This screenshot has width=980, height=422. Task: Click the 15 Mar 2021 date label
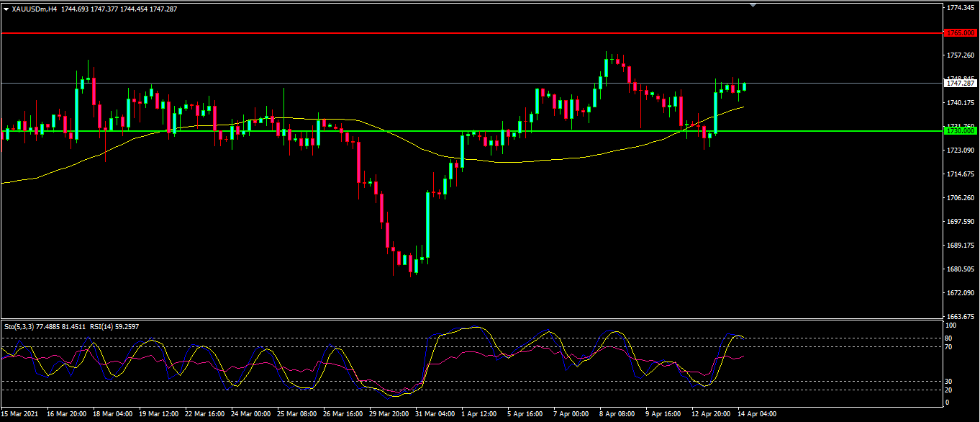point(20,414)
